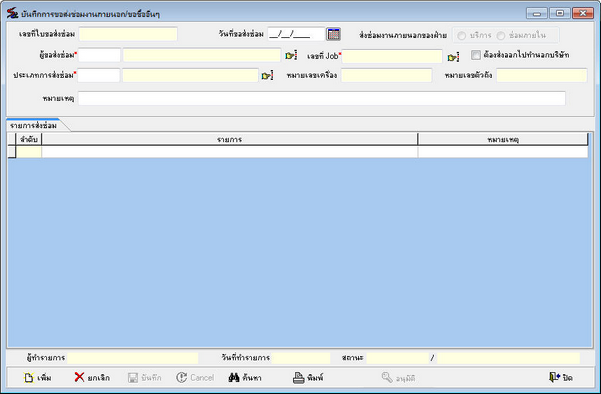Click the first row รายการ cell

click(x=230, y=152)
